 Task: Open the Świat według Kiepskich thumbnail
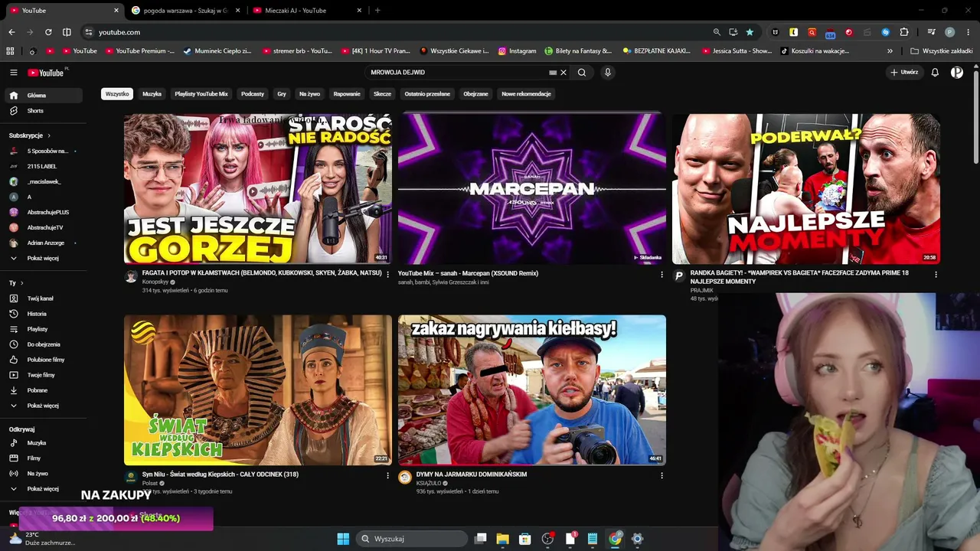point(258,390)
